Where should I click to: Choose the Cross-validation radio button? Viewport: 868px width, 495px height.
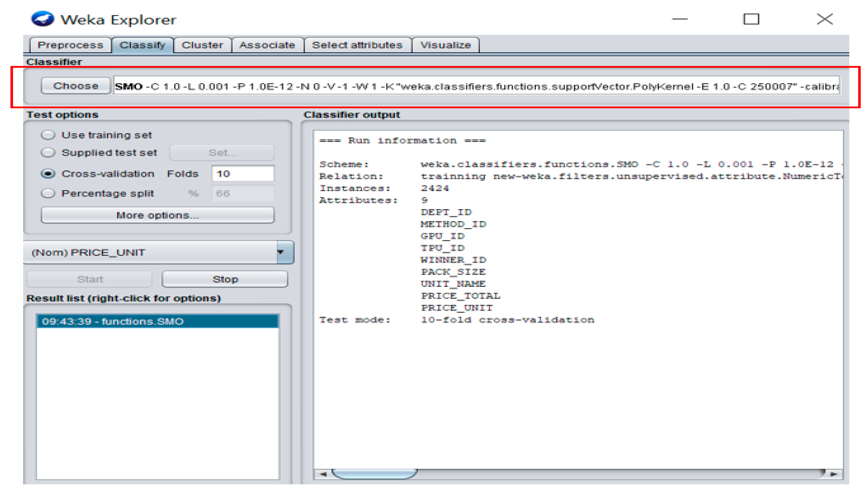point(48,174)
